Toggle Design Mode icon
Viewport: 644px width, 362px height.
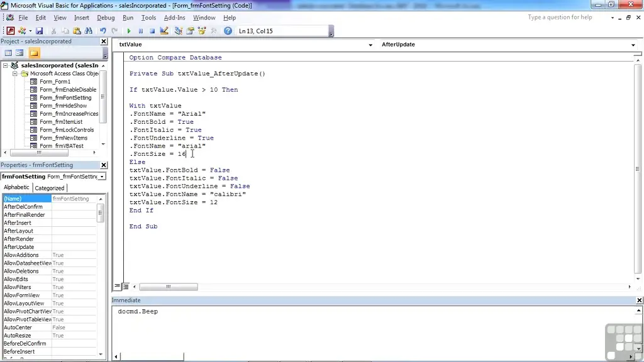pyautogui.click(x=164, y=31)
